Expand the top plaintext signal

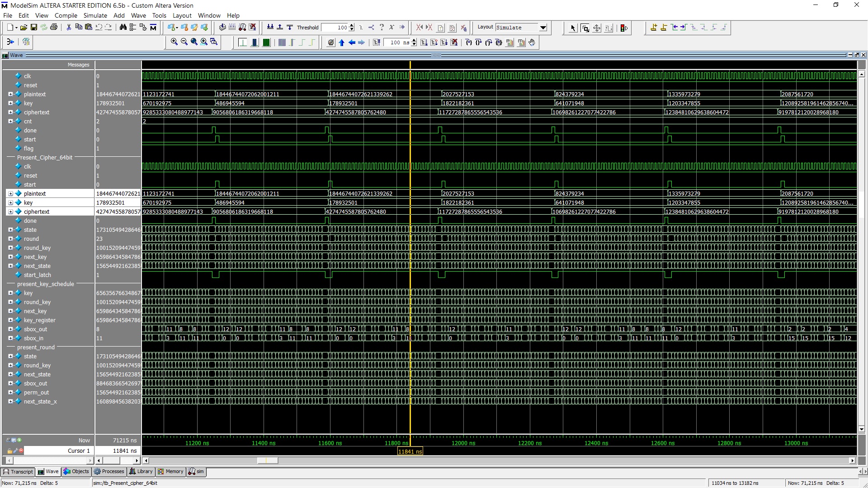click(10, 94)
